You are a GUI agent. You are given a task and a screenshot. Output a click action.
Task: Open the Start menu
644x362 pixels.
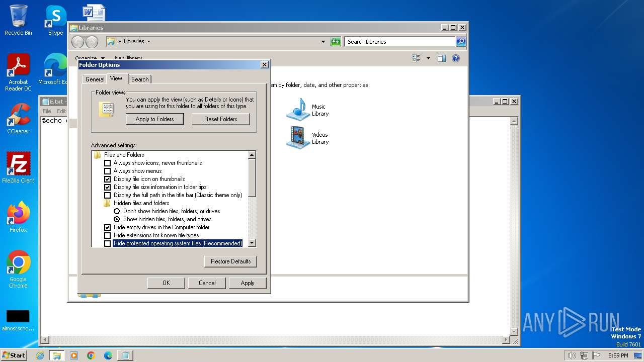tap(14, 355)
